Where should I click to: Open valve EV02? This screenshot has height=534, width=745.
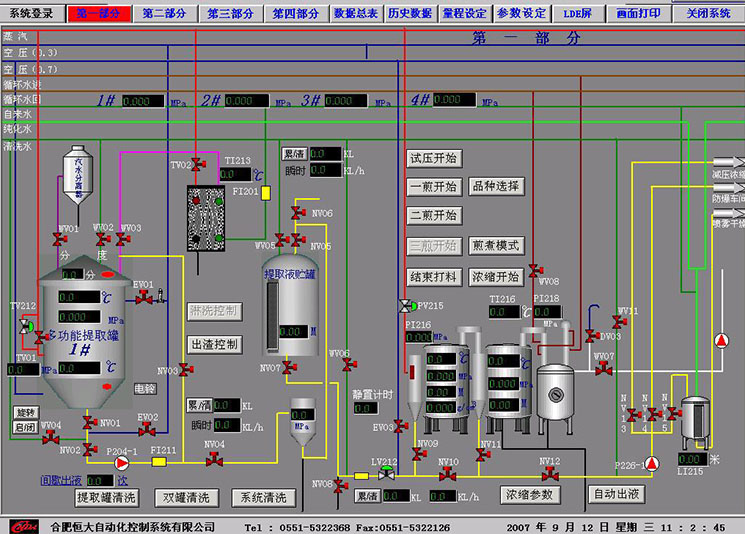click(x=146, y=430)
